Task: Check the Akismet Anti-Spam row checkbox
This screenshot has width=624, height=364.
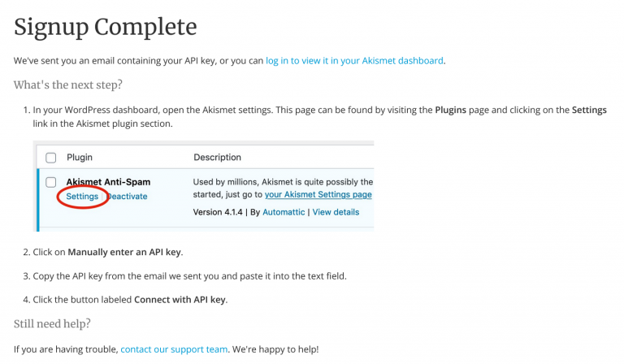Action: 51,182
